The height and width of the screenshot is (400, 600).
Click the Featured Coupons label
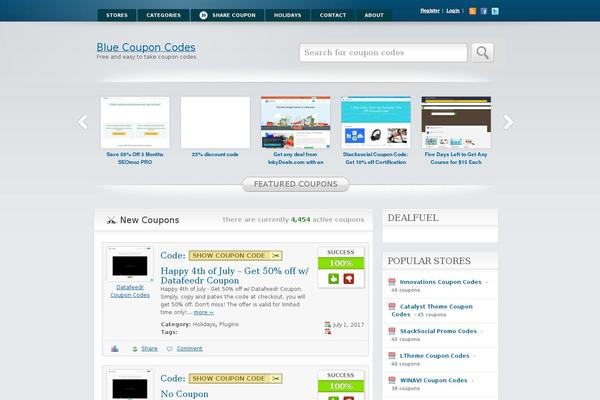[295, 184]
